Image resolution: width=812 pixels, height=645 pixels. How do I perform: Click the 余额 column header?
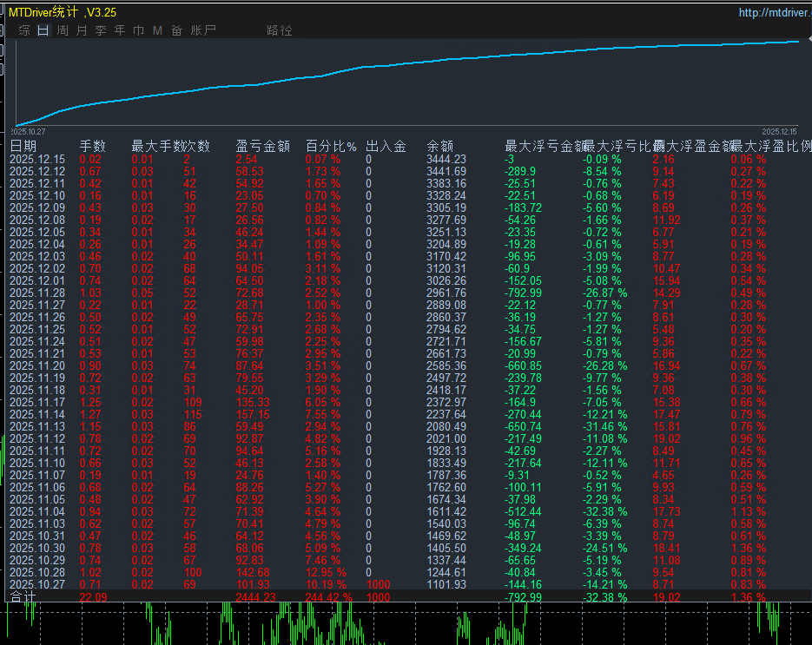point(440,147)
